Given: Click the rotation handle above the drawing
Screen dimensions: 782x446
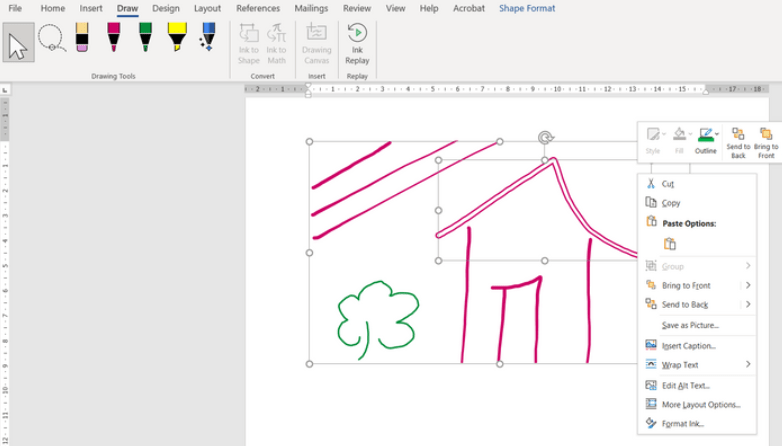Looking at the screenshot, I should tap(545, 137).
